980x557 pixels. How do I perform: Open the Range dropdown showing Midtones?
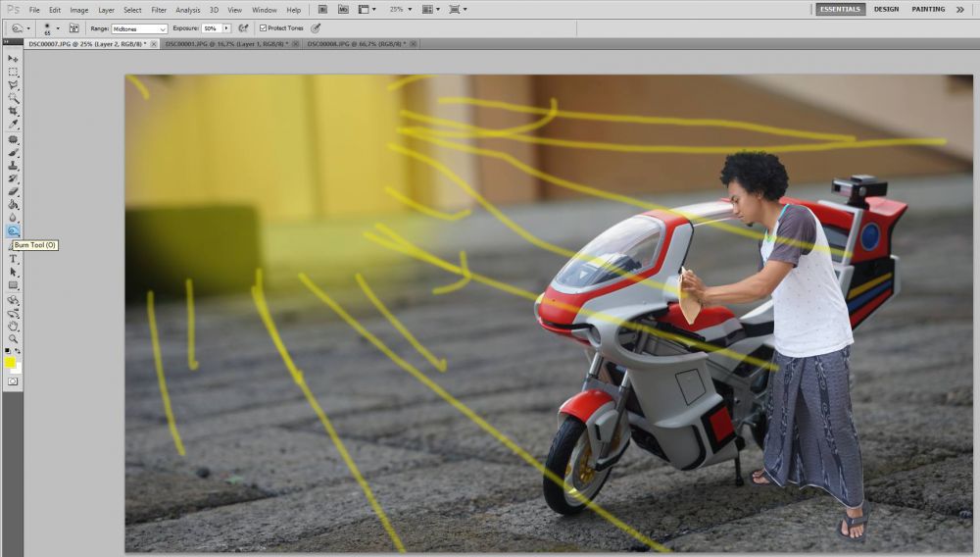[x=139, y=28]
